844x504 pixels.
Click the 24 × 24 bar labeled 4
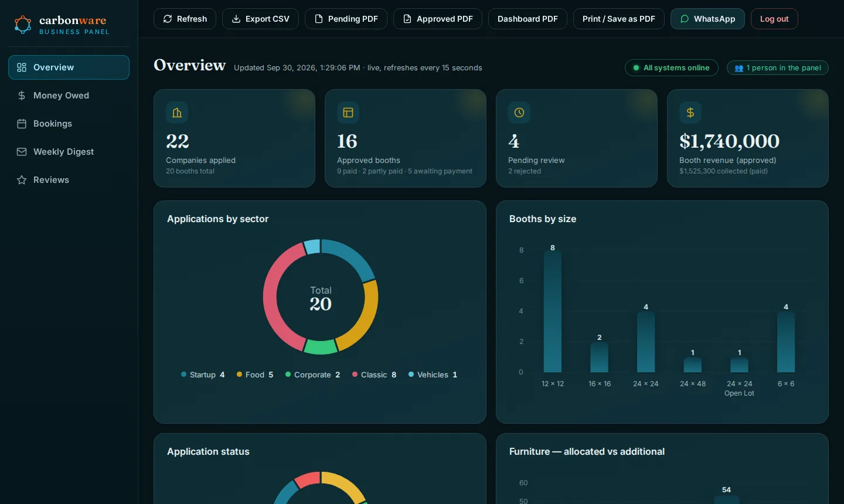pos(646,342)
